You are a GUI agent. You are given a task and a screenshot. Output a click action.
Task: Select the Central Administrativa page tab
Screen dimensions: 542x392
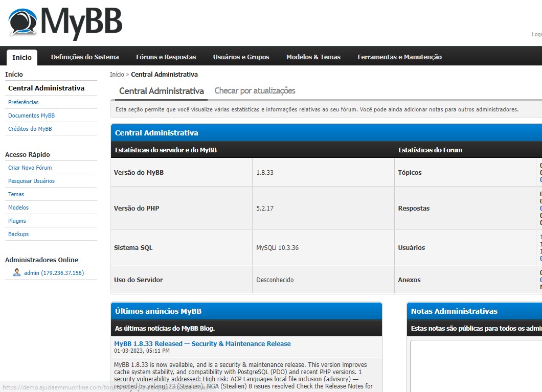point(162,91)
